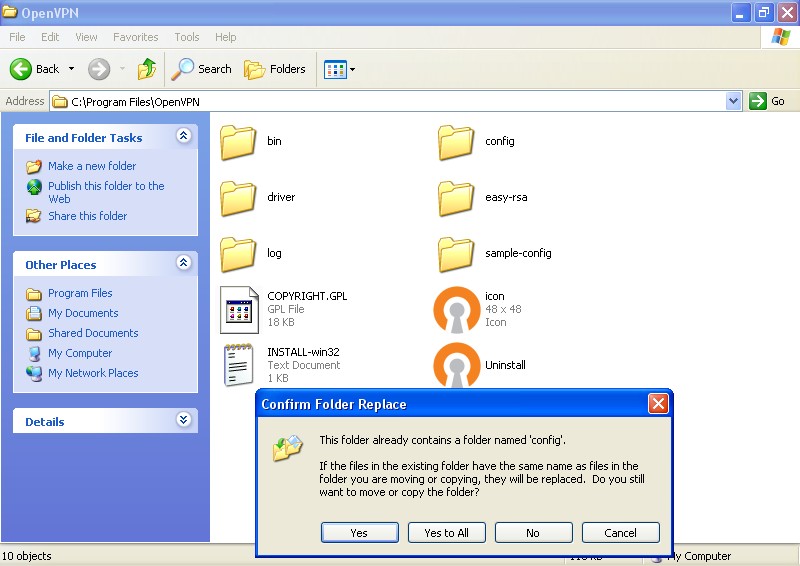Screen dimensions: 800x566
Task: Click the Up folder icon
Action: tap(146, 69)
